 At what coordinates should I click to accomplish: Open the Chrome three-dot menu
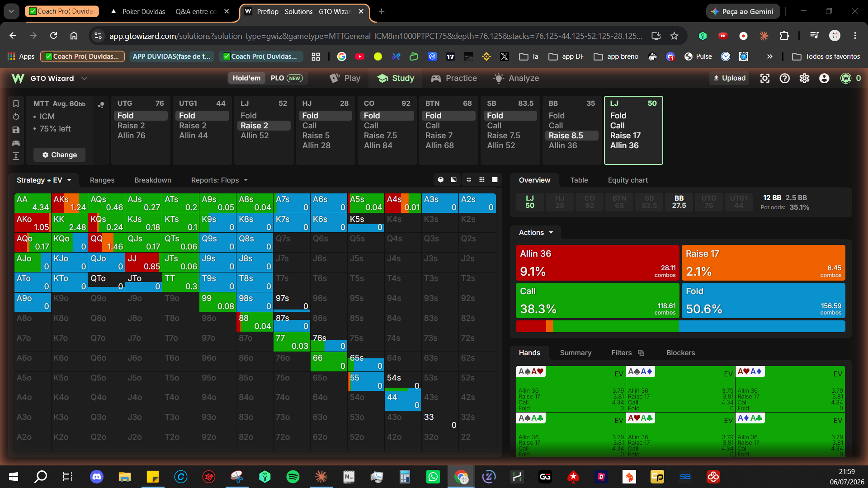pyautogui.click(x=855, y=36)
